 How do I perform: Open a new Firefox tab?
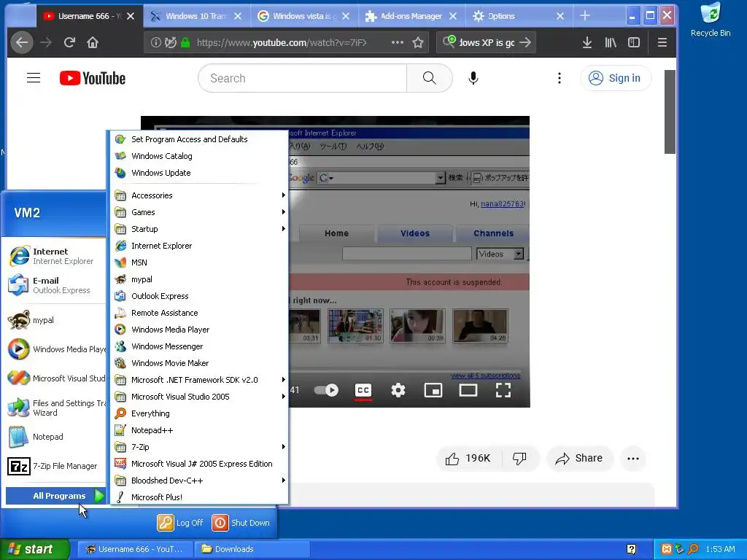585,16
